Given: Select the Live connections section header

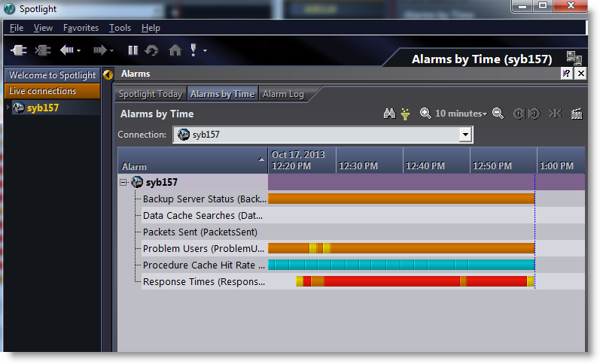Looking at the screenshot, I should 53,91.
